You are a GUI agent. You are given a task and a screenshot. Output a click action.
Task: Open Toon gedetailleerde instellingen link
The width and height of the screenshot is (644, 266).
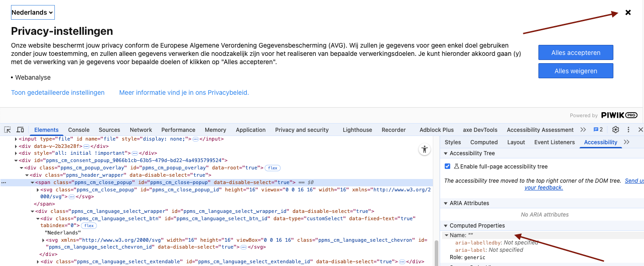tap(58, 92)
